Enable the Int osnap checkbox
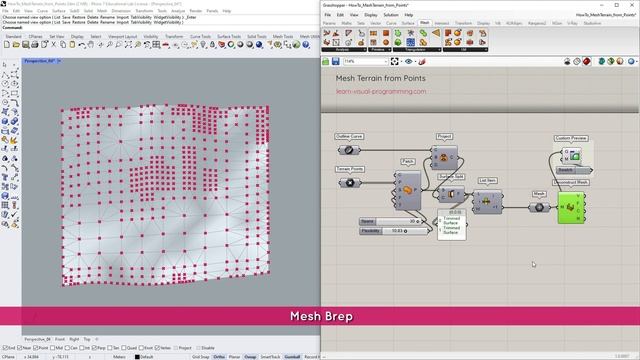The image size is (640, 360). point(82,348)
